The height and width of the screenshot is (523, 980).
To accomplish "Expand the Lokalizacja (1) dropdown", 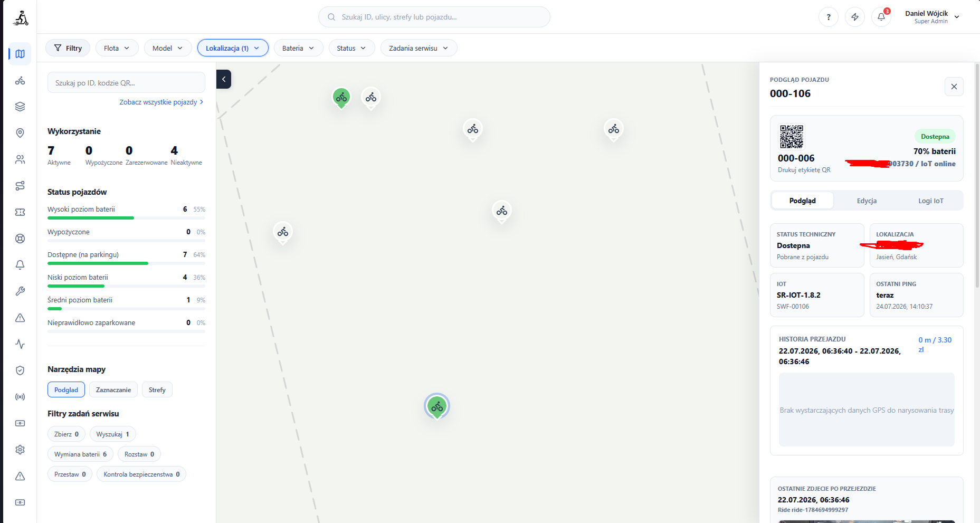I will 233,48.
